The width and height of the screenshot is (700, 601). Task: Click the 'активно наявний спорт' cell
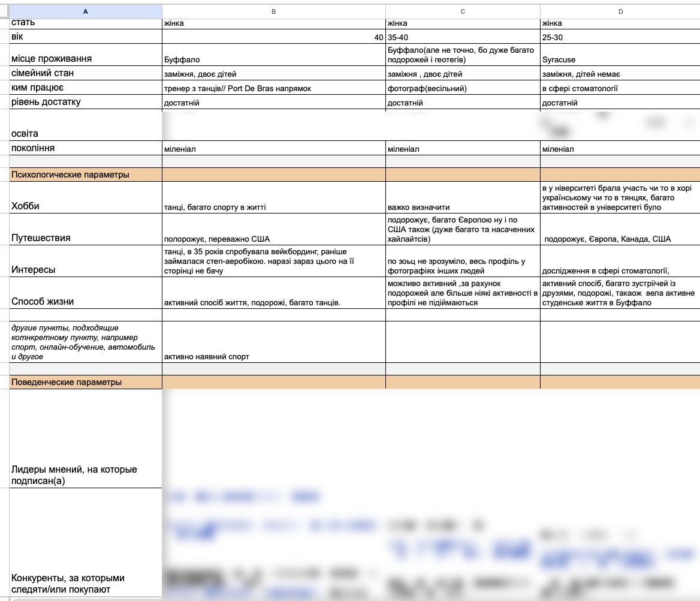point(274,342)
